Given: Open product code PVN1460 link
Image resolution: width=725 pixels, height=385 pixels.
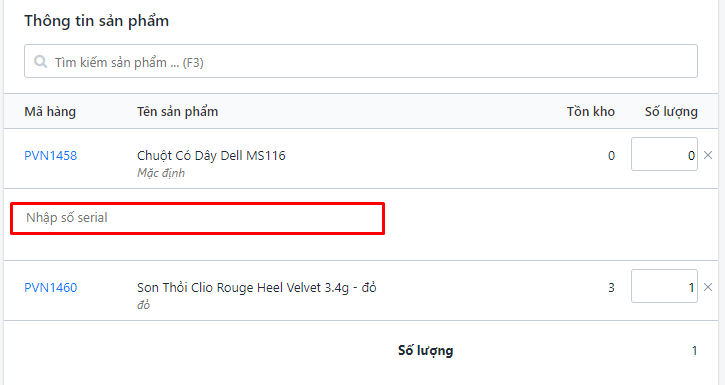Looking at the screenshot, I should [x=50, y=288].
